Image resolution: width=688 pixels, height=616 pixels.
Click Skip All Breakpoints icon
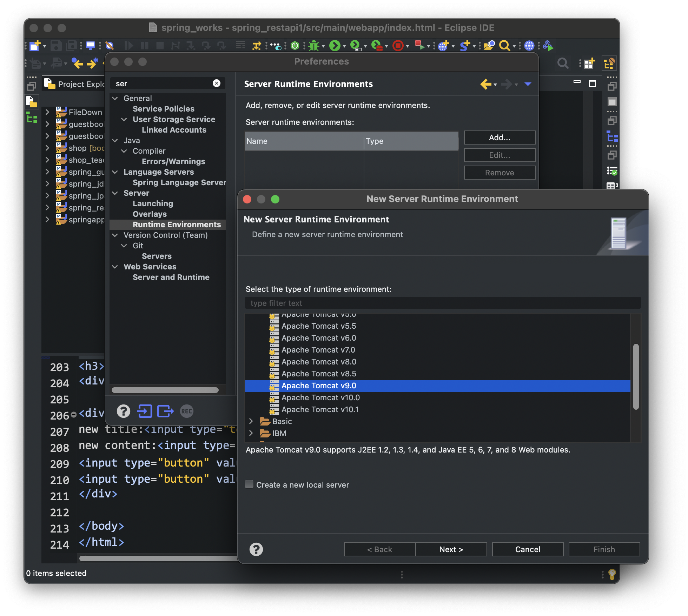(110, 46)
